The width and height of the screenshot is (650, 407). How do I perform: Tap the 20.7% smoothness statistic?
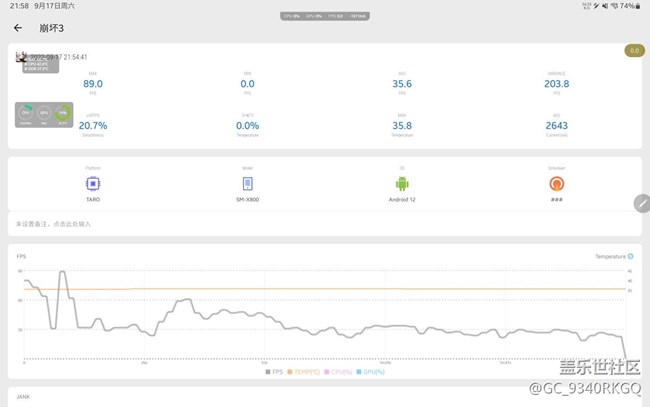tap(94, 126)
